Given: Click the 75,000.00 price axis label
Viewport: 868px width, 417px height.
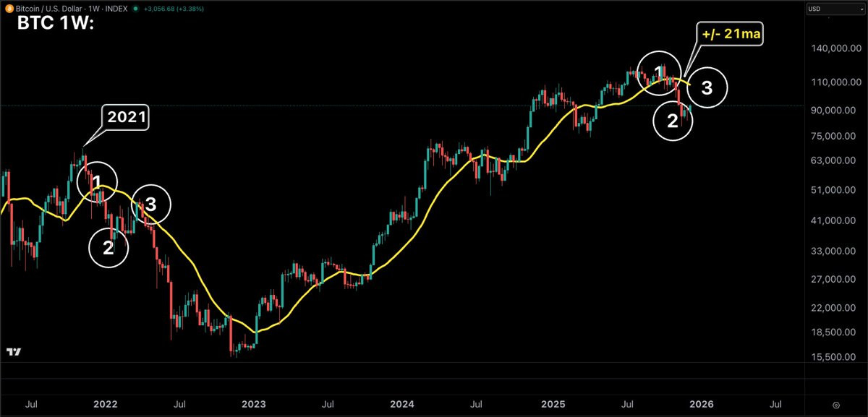Looking at the screenshot, I should 835,136.
